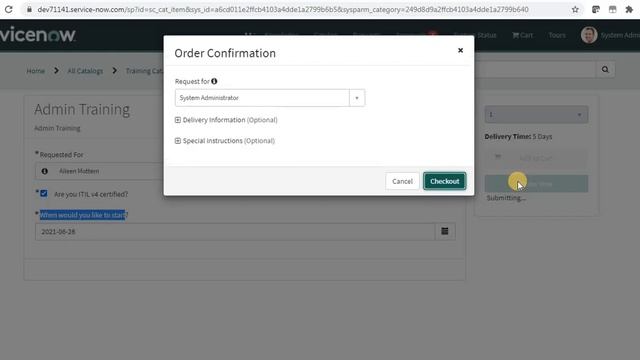Bookmark this page with the star icon
The width and height of the screenshot is (640, 360).
click(575, 9)
